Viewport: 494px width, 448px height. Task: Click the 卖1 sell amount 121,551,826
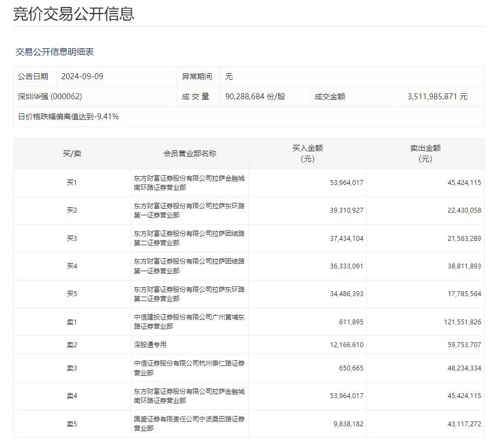462,322
